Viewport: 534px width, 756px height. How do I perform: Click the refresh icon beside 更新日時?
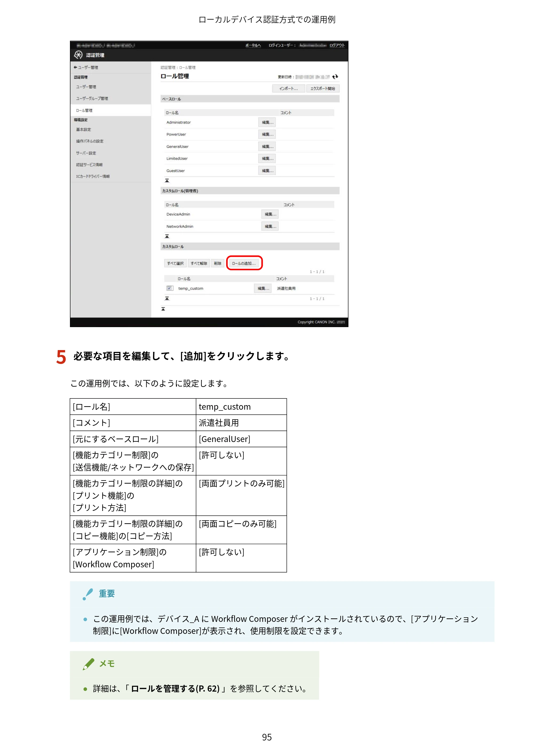[335, 77]
